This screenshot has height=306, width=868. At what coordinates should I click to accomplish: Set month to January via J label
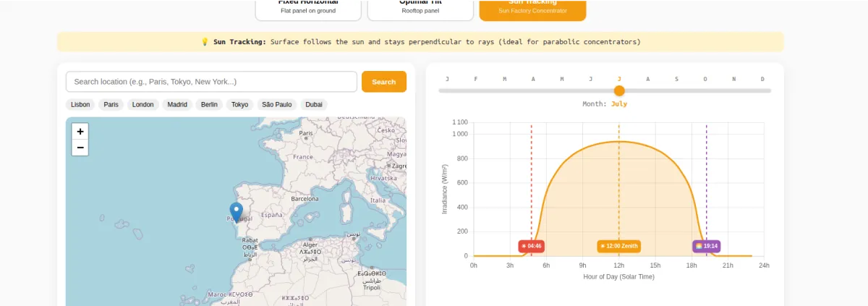(447, 79)
